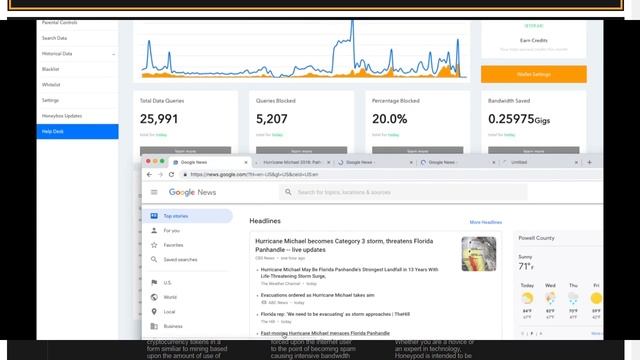Click the World globe icon
640x360 pixels.
[154, 297]
